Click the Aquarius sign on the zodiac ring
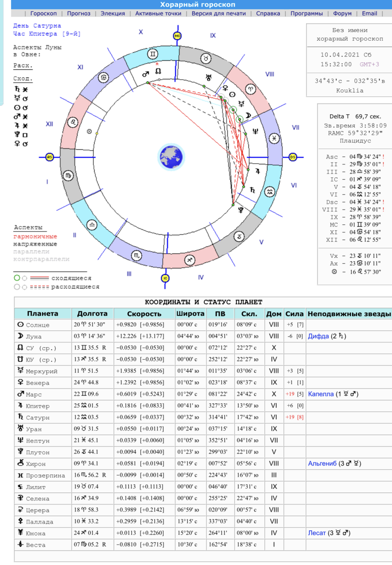 [269, 192]
